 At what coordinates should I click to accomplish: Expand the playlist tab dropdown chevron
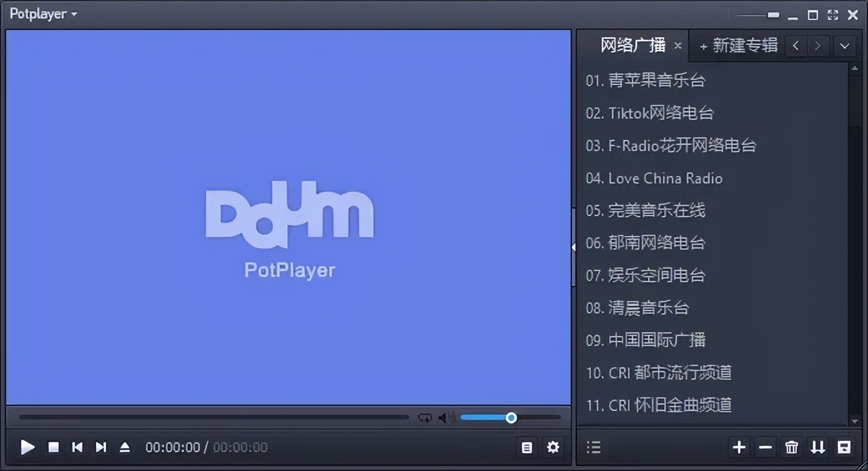[844, 46]
